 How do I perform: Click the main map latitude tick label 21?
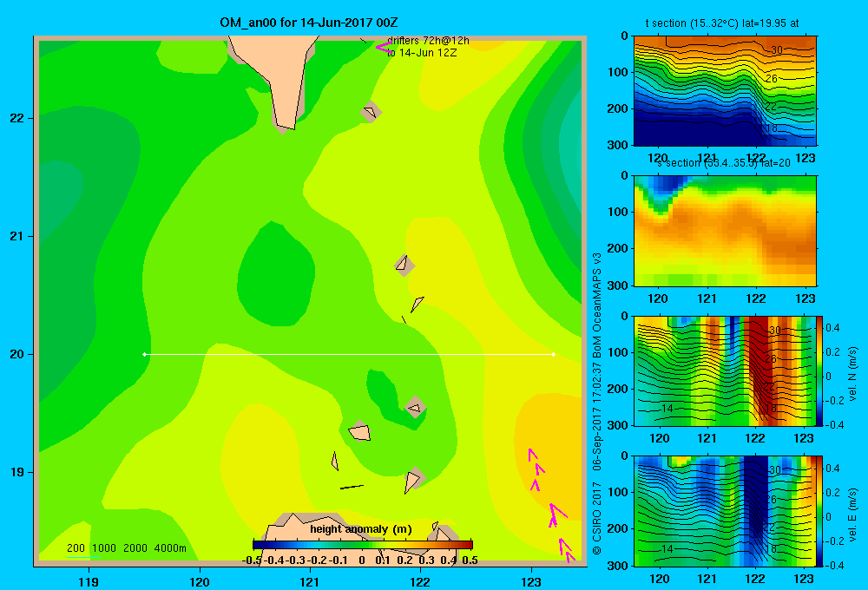point(17,236)
